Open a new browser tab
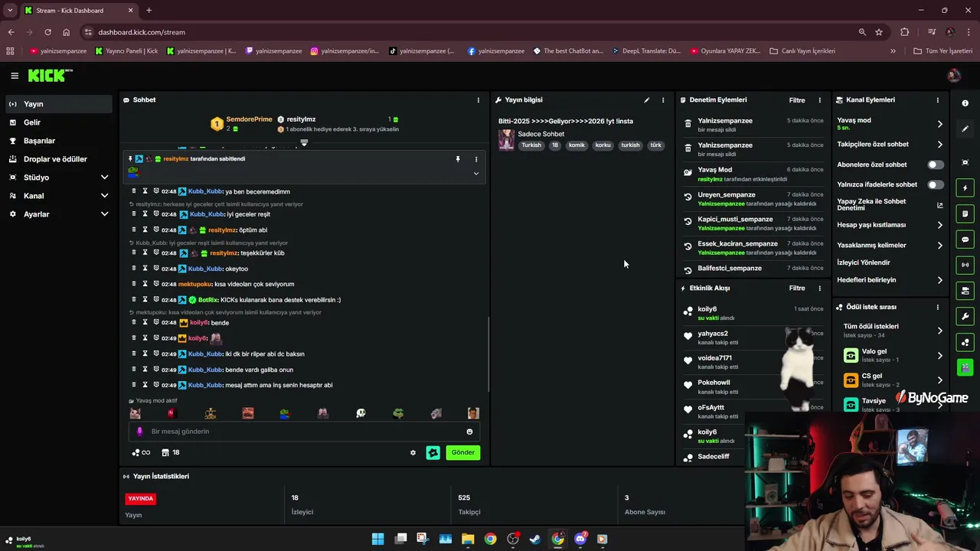 point(149,11)
